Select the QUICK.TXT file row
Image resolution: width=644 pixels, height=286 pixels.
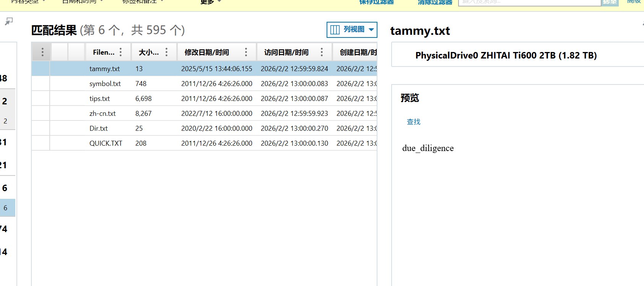[106, 143]
